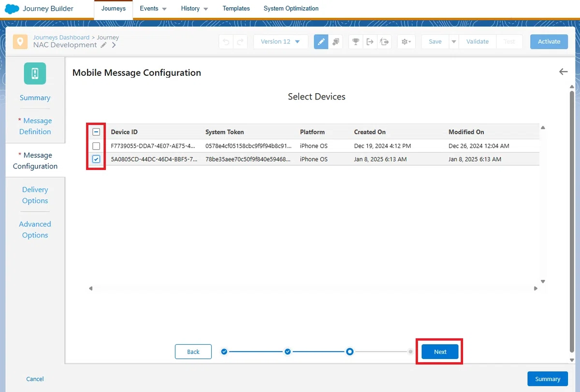Open the Save options dropdown arrow
This screenshot has height=392, width=580.
click(x=453, y=42)
